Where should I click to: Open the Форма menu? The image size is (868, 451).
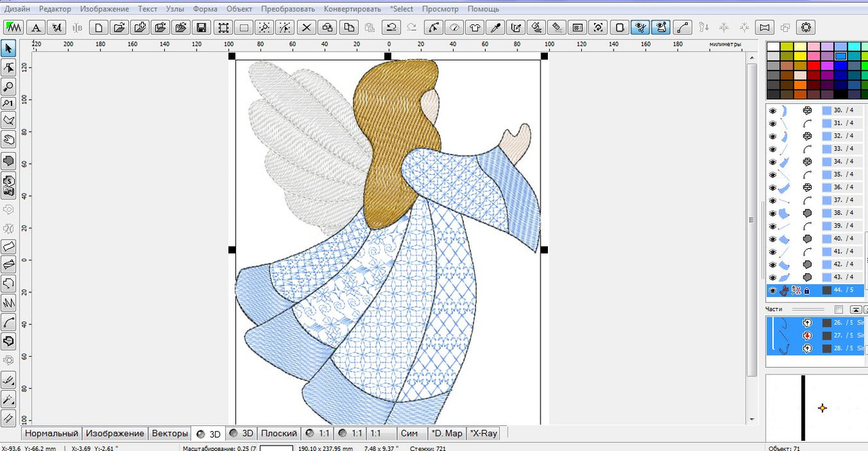point(205,9)
